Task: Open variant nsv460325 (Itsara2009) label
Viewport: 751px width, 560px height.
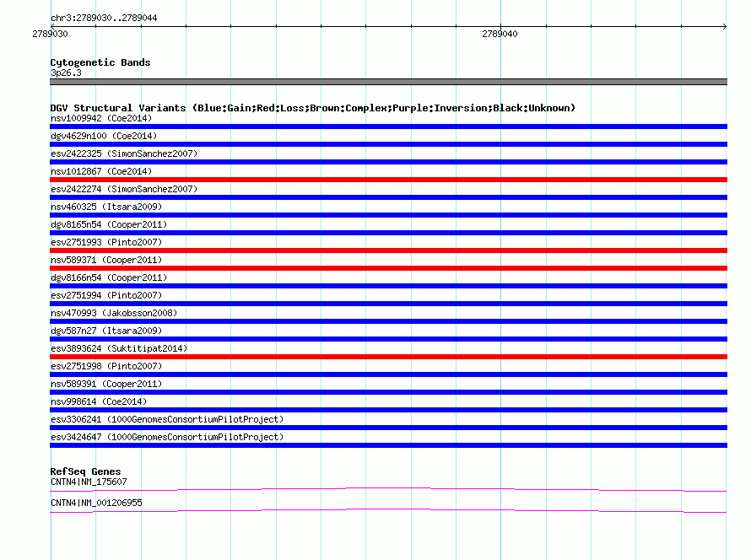Action: coord(106,207)
